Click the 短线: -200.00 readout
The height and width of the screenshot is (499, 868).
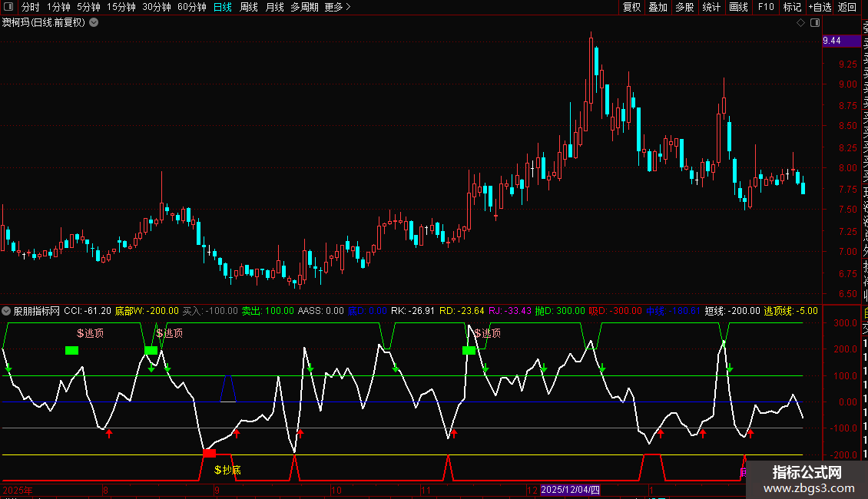[732, 311]
